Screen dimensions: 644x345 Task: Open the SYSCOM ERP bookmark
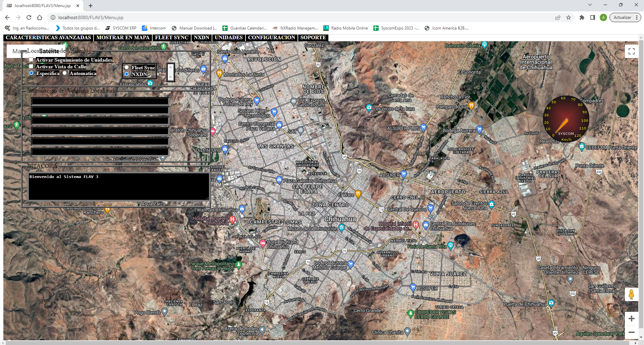(x=121, y=28)
